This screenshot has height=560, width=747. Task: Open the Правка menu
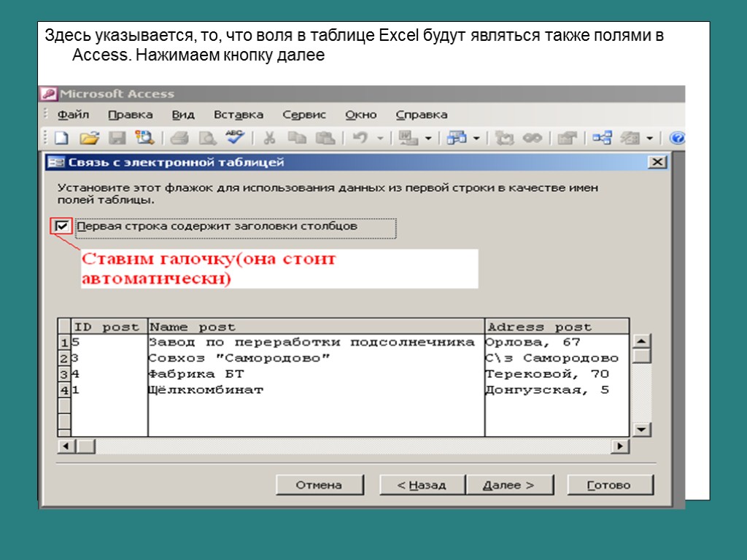click(x=130, y=114)
